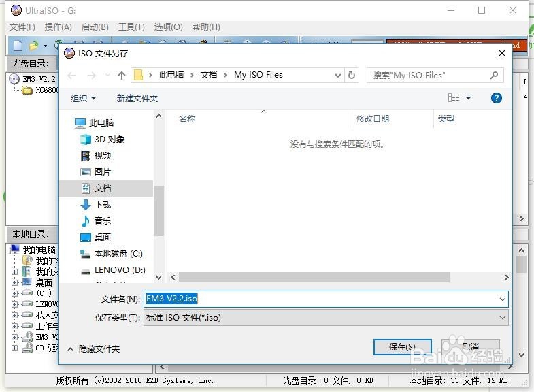Screen dimensions: 534x392
Task: Expand the EM3 V2 drive node in local tree
Action: [x=14, y=337]
